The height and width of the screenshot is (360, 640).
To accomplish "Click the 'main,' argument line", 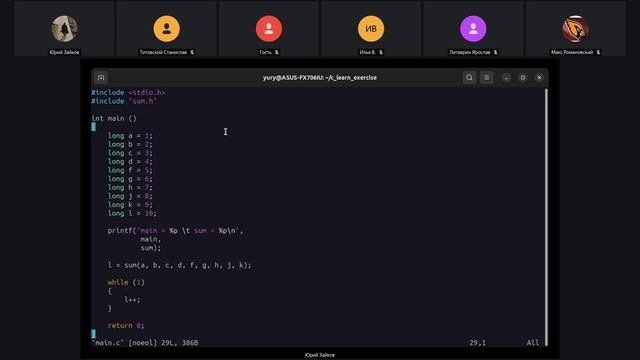I will [x=151, y=239].
